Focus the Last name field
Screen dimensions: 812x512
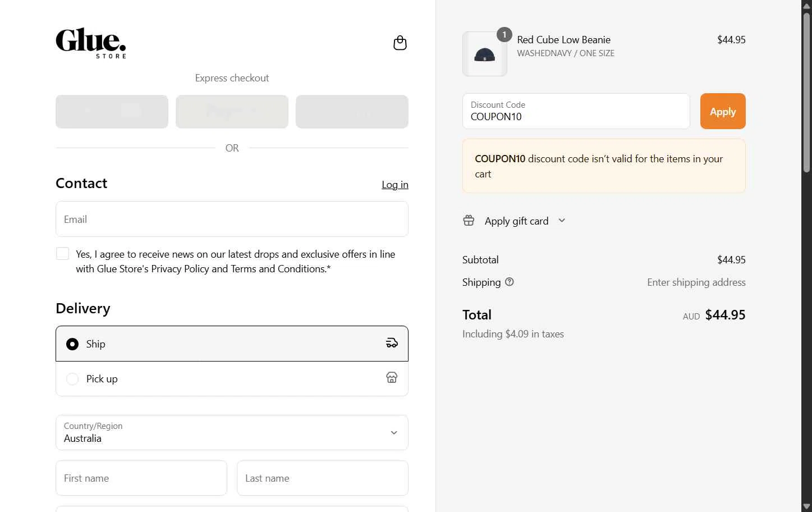tap(323, 478)
